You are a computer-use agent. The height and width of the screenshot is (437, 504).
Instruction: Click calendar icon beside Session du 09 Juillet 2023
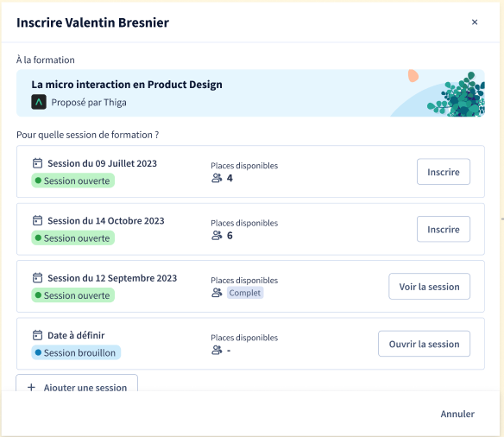point(37,163)
